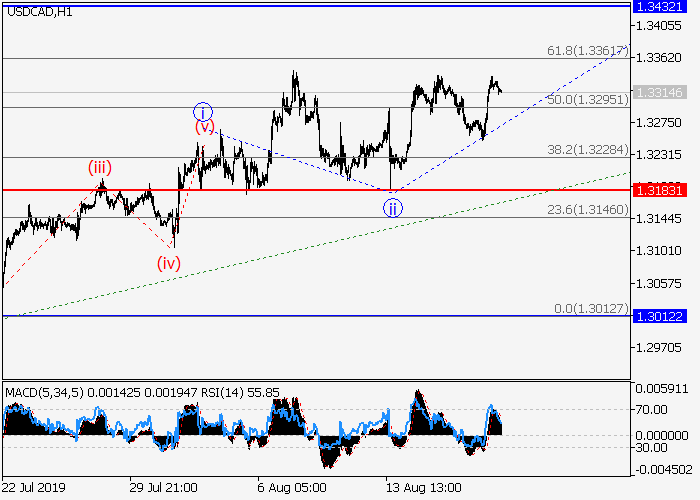700x500 pixels.
Task: Click the circled wave i label
Action: tap(203, 111)
